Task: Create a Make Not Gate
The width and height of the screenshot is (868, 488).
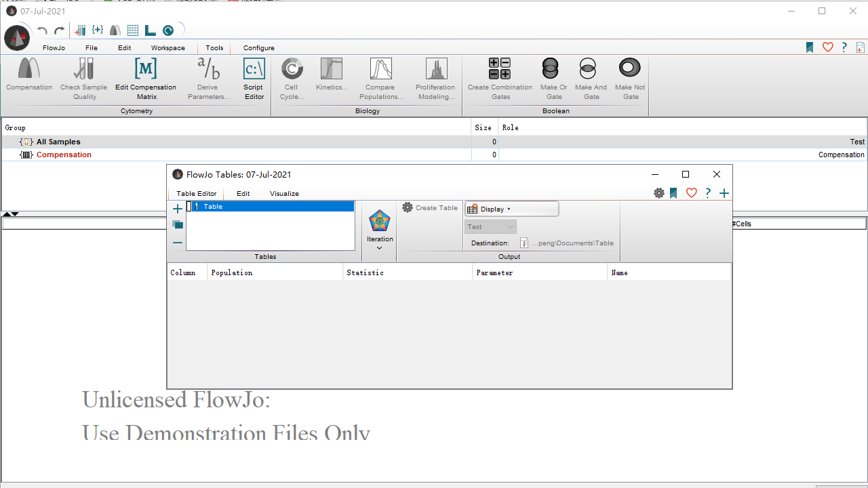Action: pos(629,75)
